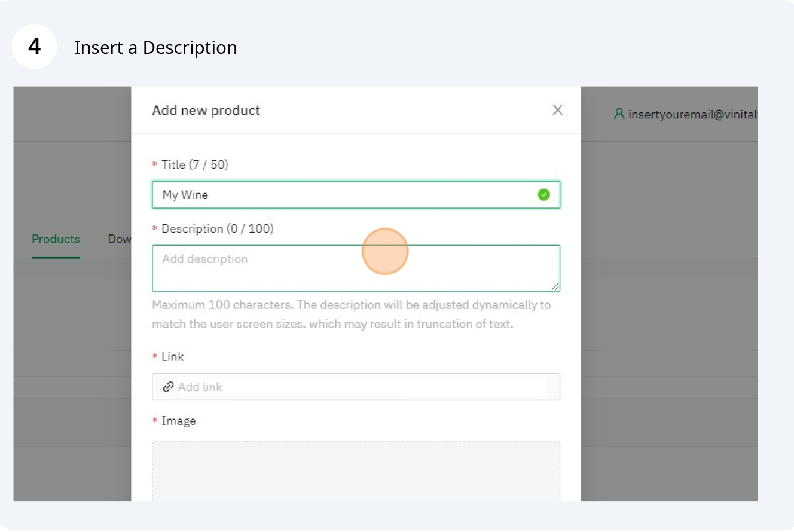Click the chain link icon in Link field

[x=168, y=387]
